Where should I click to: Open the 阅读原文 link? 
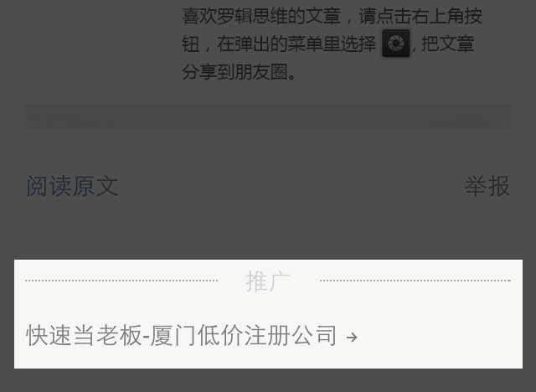(73, 186)
